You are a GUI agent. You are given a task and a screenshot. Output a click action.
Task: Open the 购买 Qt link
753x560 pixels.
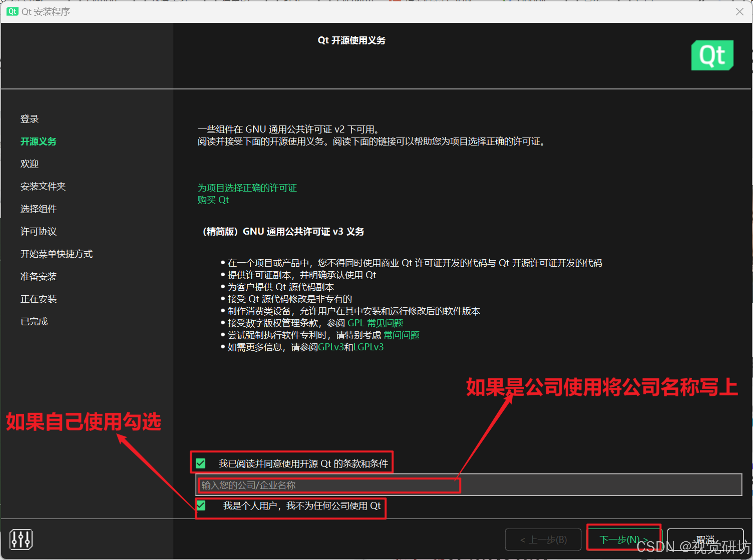coord(213,200)
